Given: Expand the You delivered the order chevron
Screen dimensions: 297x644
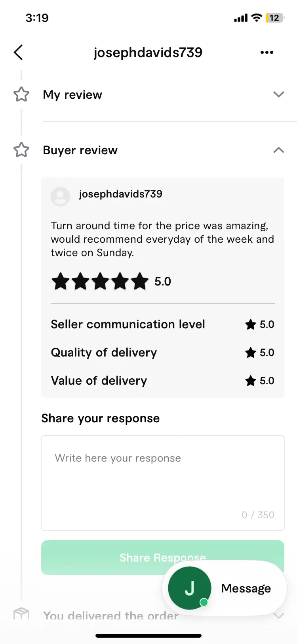Looking at the screenshot, I should click(279, 615).
